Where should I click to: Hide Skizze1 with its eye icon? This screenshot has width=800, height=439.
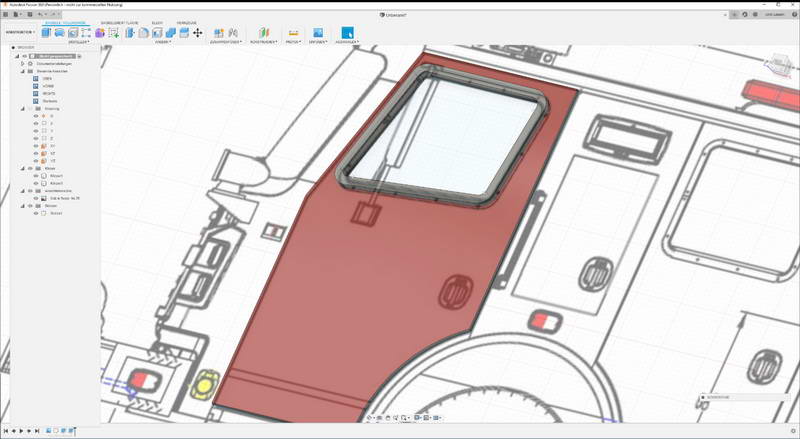36,213
